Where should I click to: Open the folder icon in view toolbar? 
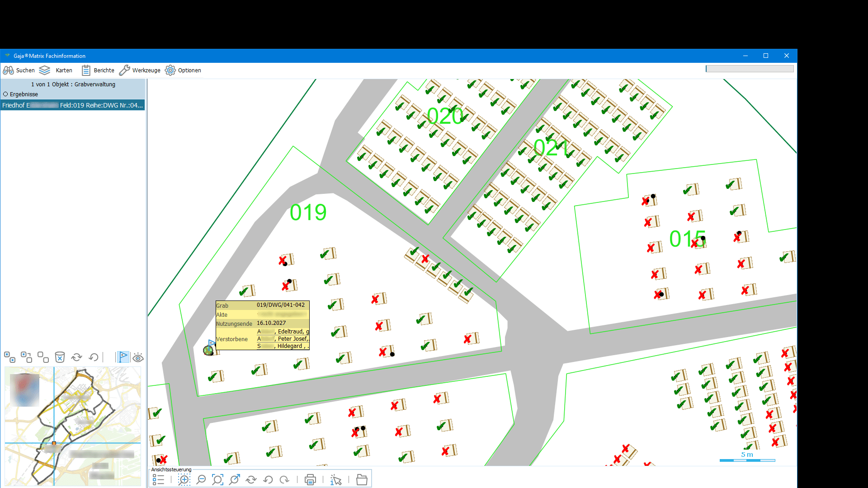[362, 480]
